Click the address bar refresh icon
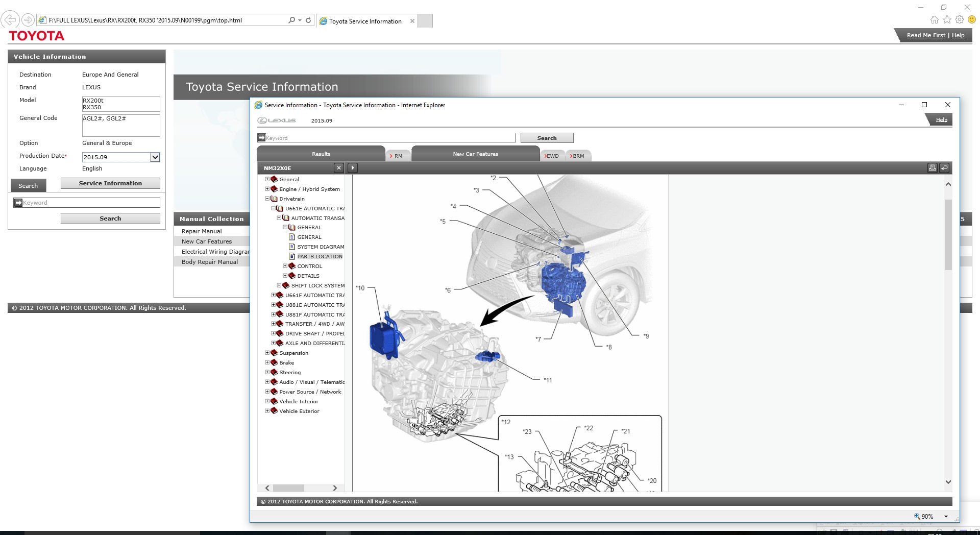 308,20
